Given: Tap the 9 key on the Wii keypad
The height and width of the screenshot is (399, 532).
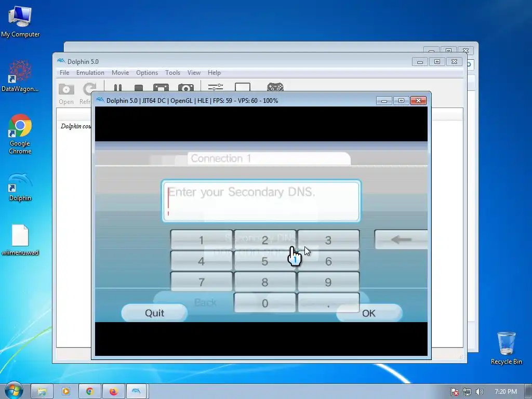Looking at the screenshot, I should pyautogui.click(x=328, y=282).
